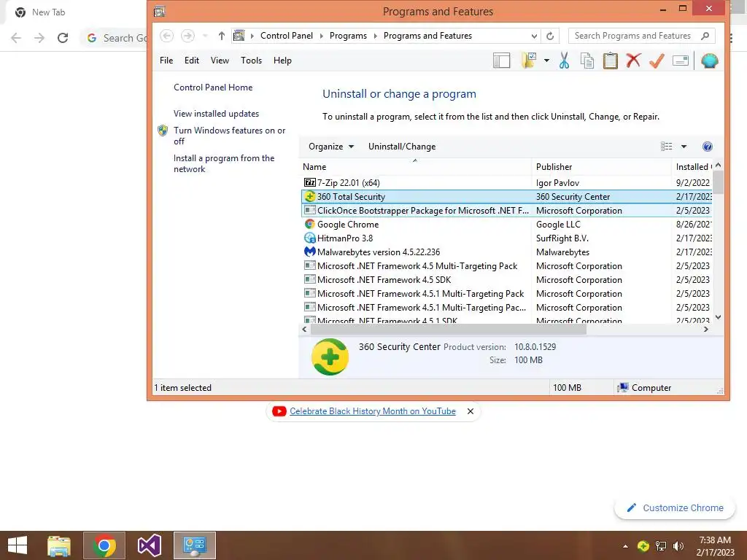Click the 360 Total Security tray icon

(x=643, y=545)
